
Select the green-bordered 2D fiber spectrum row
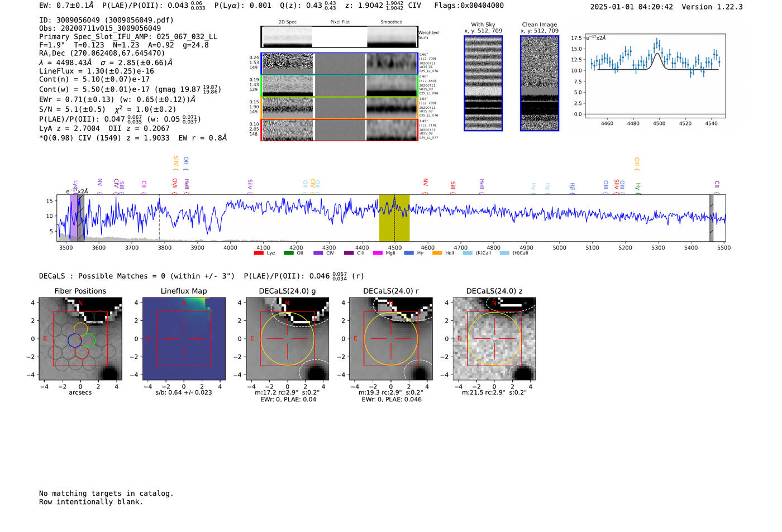click(339, 86)
